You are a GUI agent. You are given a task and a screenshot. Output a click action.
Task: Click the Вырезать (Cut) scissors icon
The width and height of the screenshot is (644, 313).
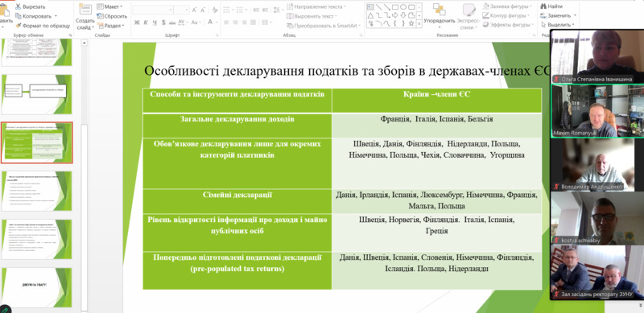(18, 7)
